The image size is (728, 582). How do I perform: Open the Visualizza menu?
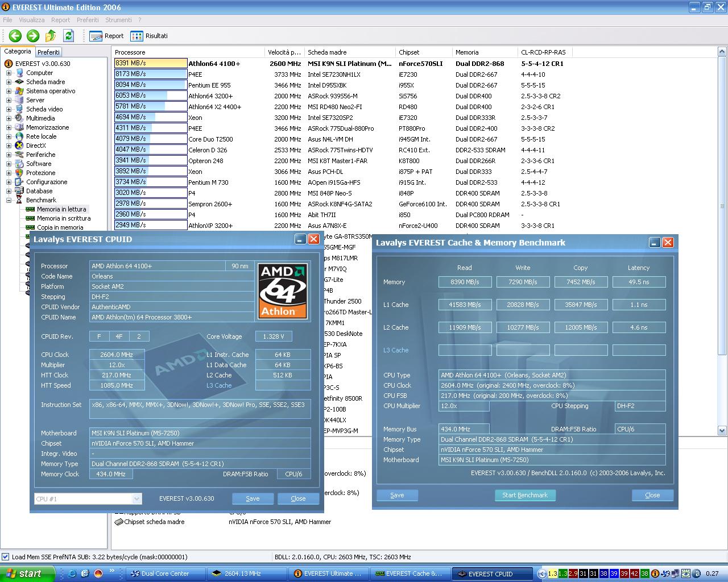click(31, 20)
